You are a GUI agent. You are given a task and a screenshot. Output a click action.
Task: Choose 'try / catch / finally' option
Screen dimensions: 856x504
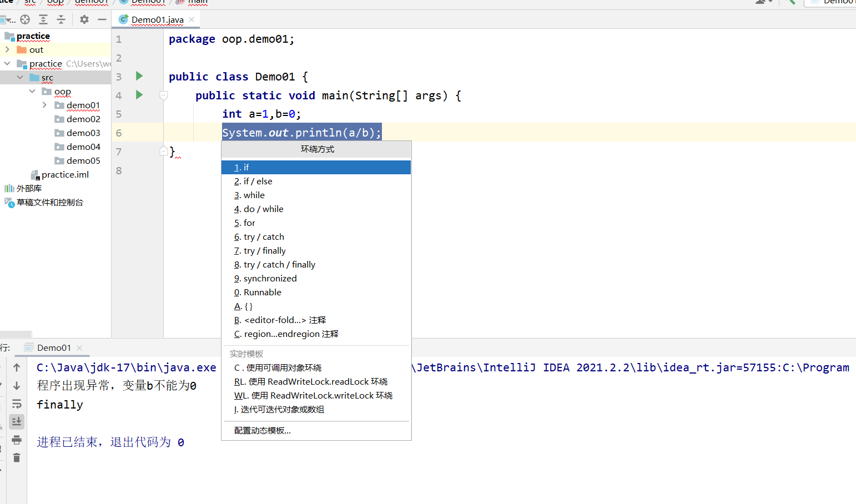pyautogui.click(x=316, y=264)
